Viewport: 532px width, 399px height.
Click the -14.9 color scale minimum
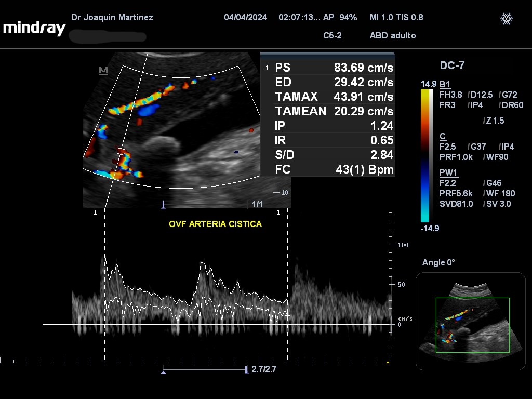(430, 228)
